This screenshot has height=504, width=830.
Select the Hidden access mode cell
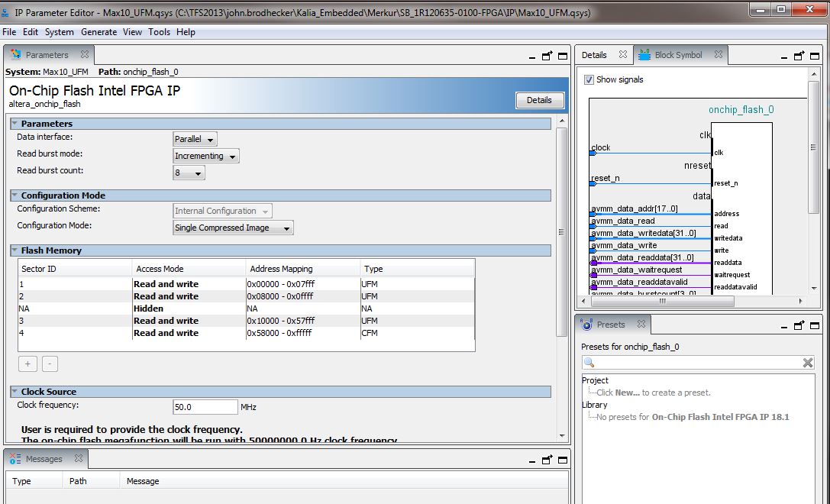tap(189, 309)
